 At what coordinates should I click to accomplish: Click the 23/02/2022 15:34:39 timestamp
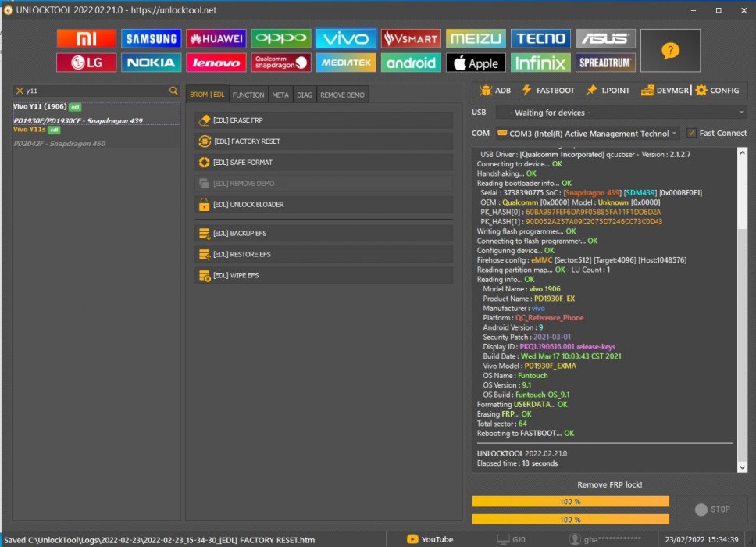[x=701, y=539]
